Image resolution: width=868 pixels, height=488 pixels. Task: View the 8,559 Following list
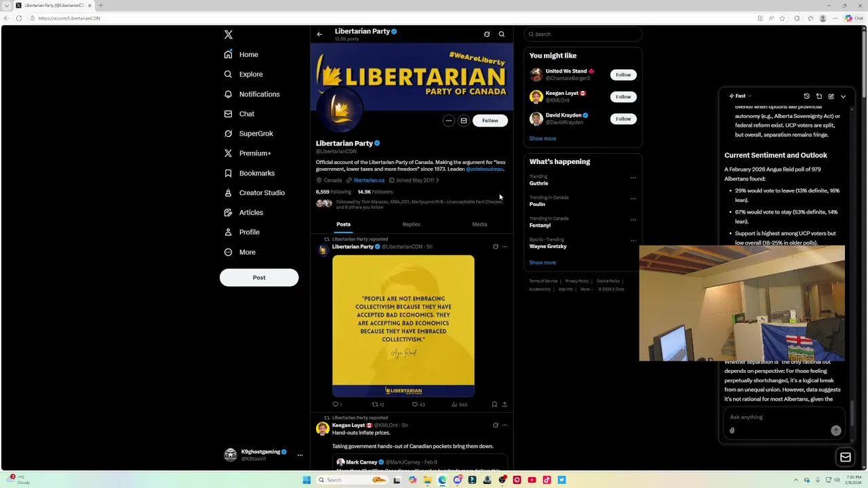click(333, 192)
